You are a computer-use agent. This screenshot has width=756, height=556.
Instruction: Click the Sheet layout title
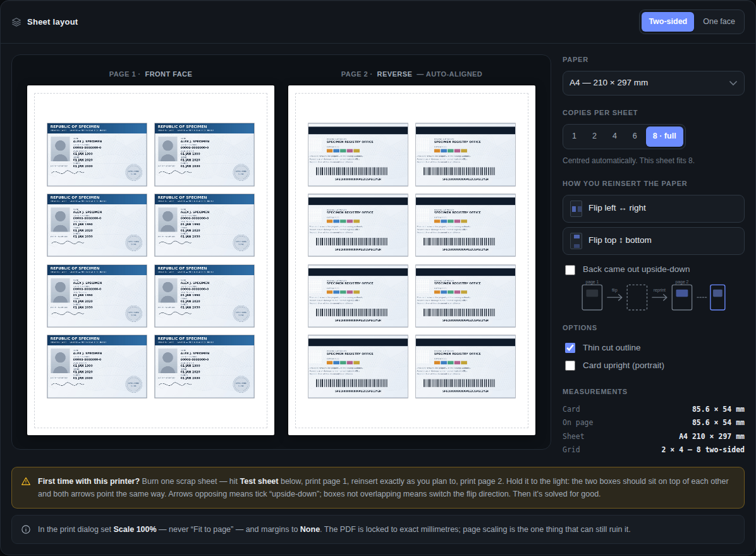tap(52, 22)
